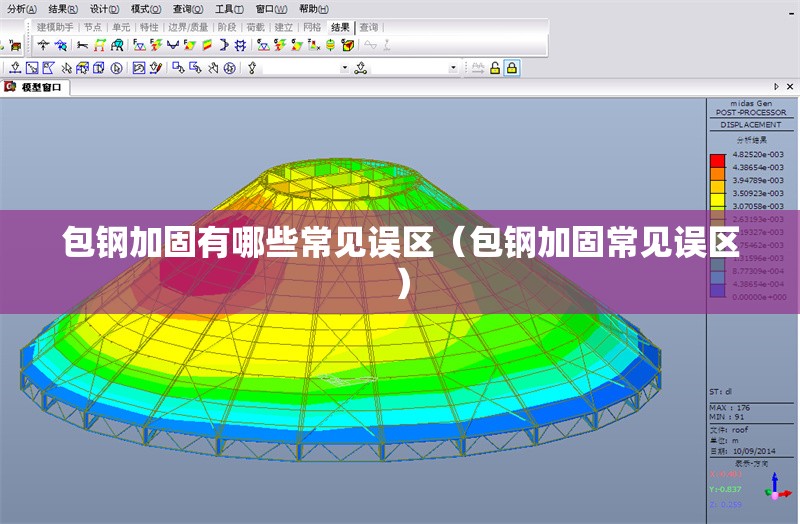Switch to the 网格 tab
The height and width of the screenshot is (524, 800).
[x=312, y=27]
